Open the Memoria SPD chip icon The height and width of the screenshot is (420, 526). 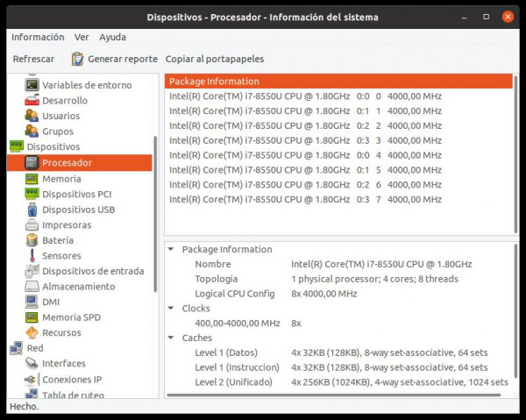tap(32, 317)
